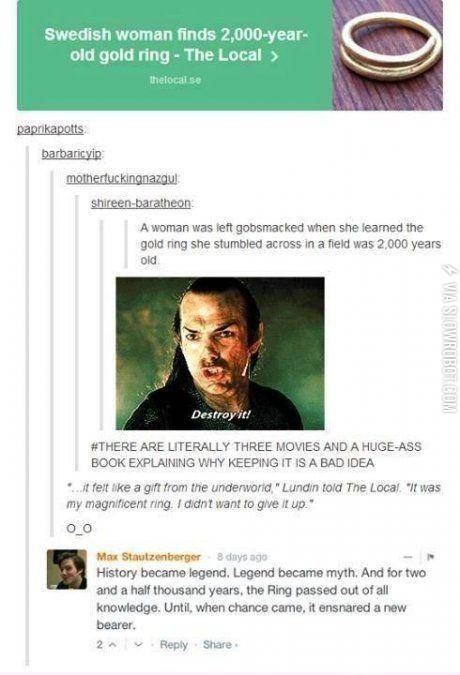This screenshot has width=460, height=675.
Task: Open motherfuckingnazgul's blog
Action: pyautogui.click(x=122, y=178)
